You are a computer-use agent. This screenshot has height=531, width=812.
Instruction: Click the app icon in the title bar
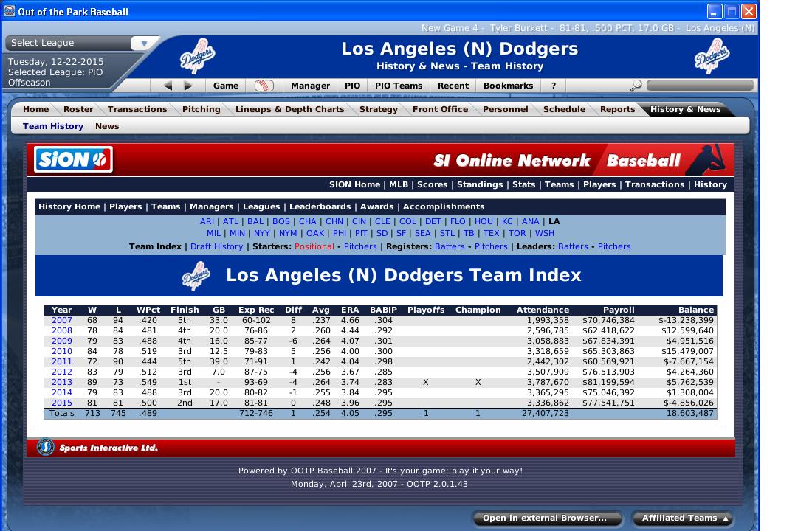point(10,11)
